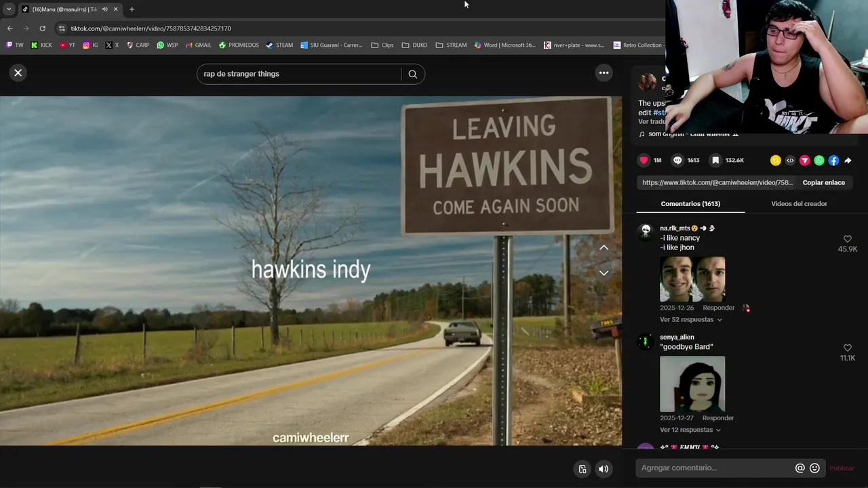868x488 pixels.
Task: Open PROMIEDOS bookmark
Action: point(239,45)
